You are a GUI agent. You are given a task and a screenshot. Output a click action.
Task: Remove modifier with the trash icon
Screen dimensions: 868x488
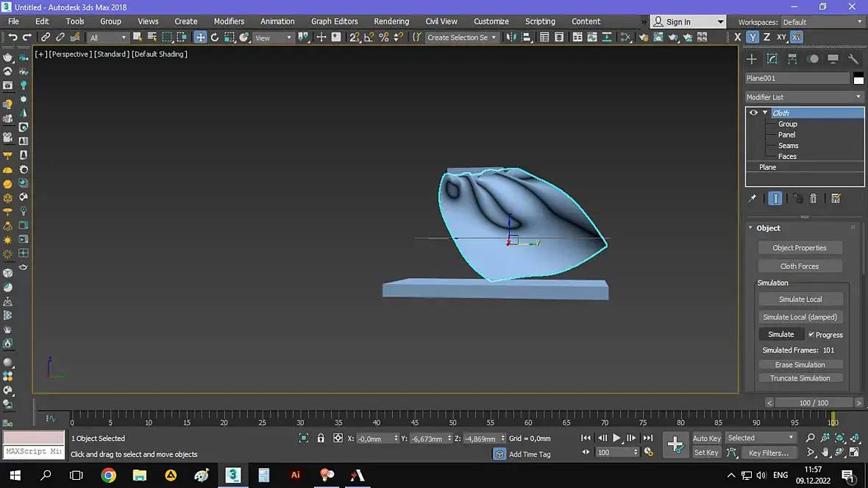pos(814,199)
